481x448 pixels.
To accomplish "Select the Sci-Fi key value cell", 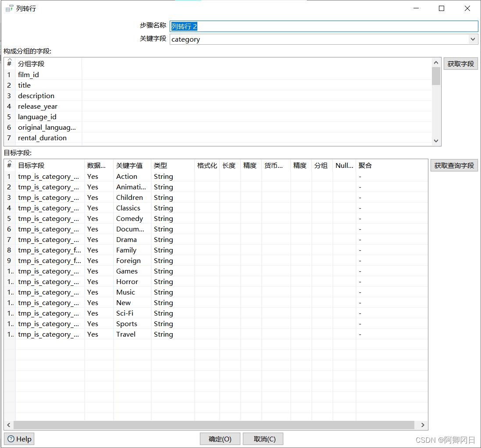I will pyautogui.click(x=125, y=313).
